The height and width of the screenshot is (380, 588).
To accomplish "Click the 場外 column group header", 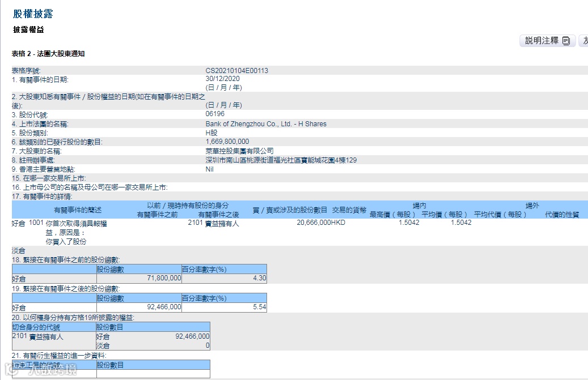I will 532,206.
